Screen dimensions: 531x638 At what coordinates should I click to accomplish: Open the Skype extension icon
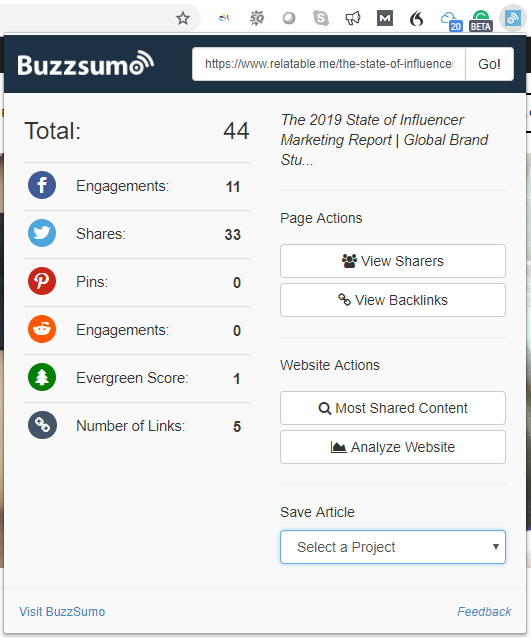pos(321,18)
